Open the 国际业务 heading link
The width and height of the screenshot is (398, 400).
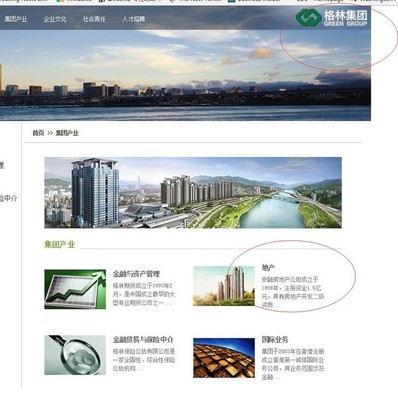point(275,340)
